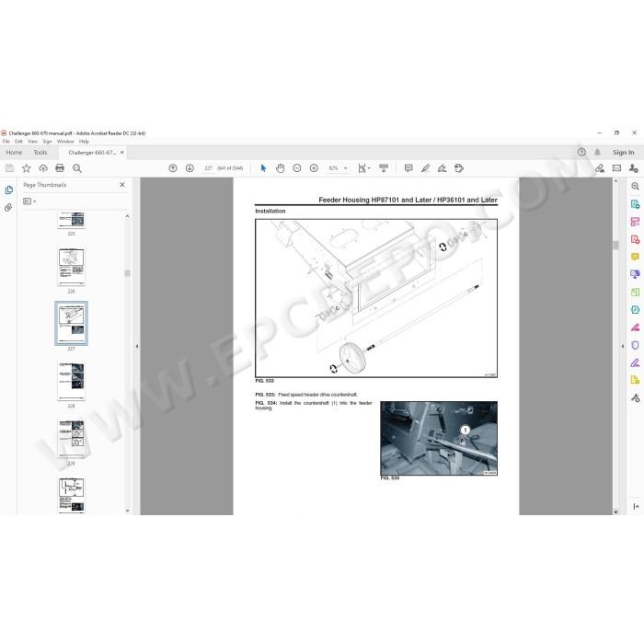Go to previous page arrow
Viewport: 644px width, 644px height.
click(x=173, y=168)
